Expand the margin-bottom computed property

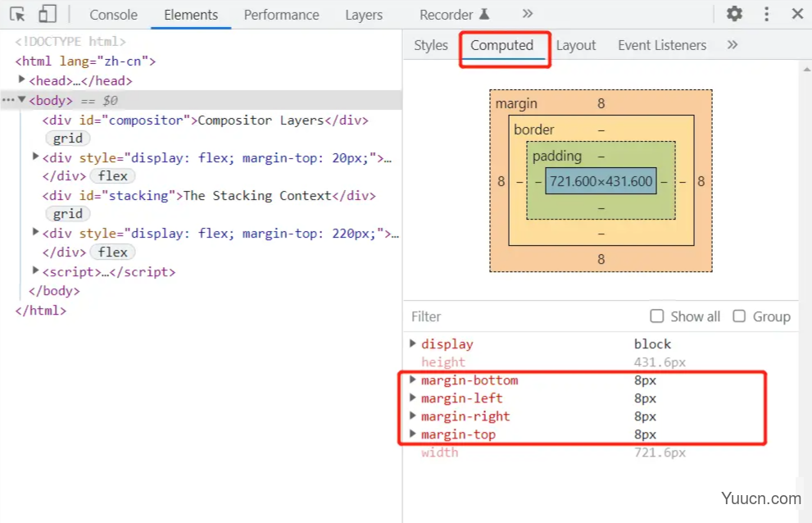click(x=413, y=380)
